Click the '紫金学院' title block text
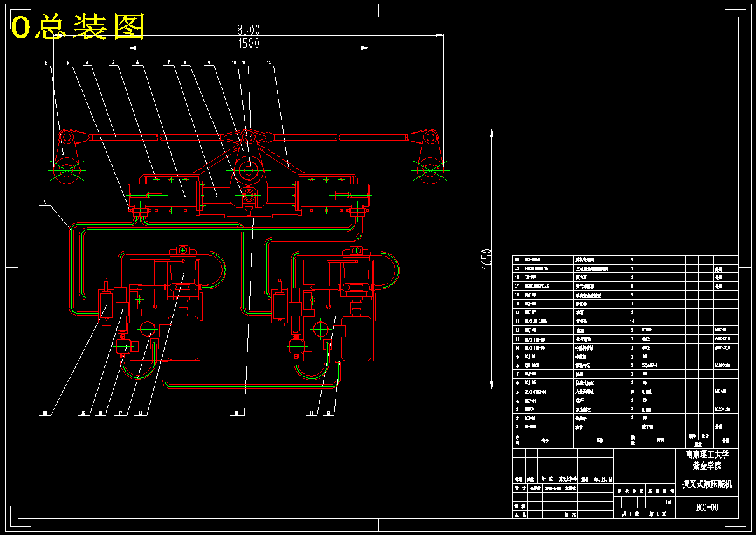Screen dimensions: 756x535 tap(707, 466)
